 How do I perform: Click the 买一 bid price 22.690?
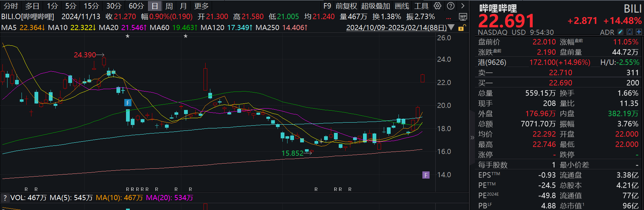coord(560,83)
